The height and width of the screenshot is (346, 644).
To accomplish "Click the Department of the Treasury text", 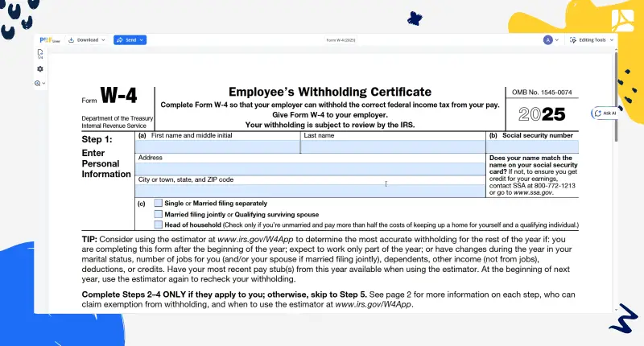I will click(117, 118).
